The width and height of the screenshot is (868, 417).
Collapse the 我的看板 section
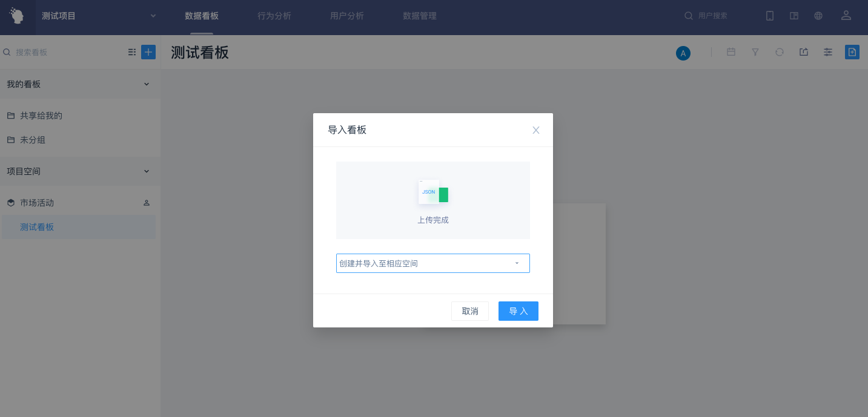(x=147, y=84)
